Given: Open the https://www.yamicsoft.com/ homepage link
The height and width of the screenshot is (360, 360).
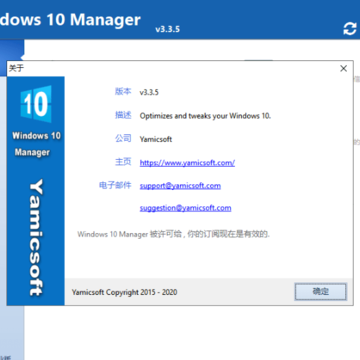Looking at the screenshot, I should [x=187, y=163].
